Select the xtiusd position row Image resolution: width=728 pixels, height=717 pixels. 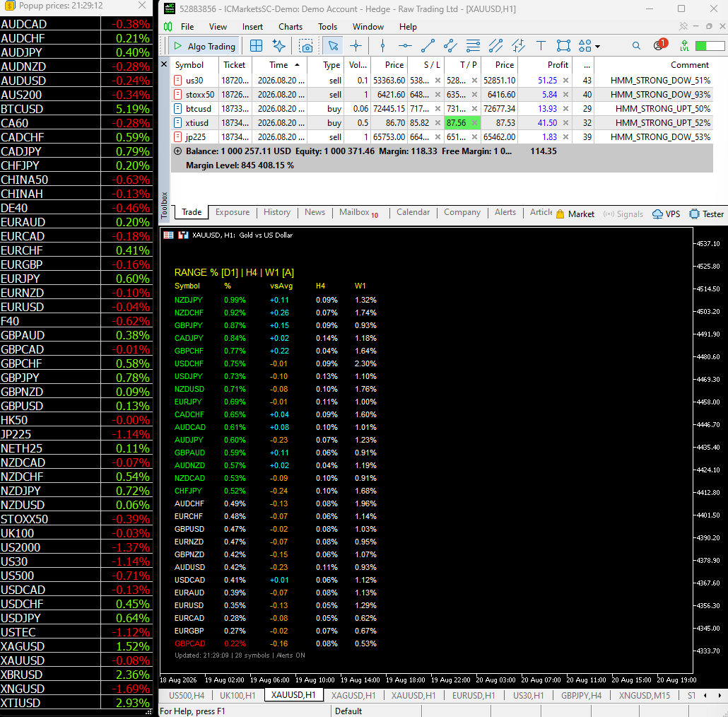(x=442, y=123)
